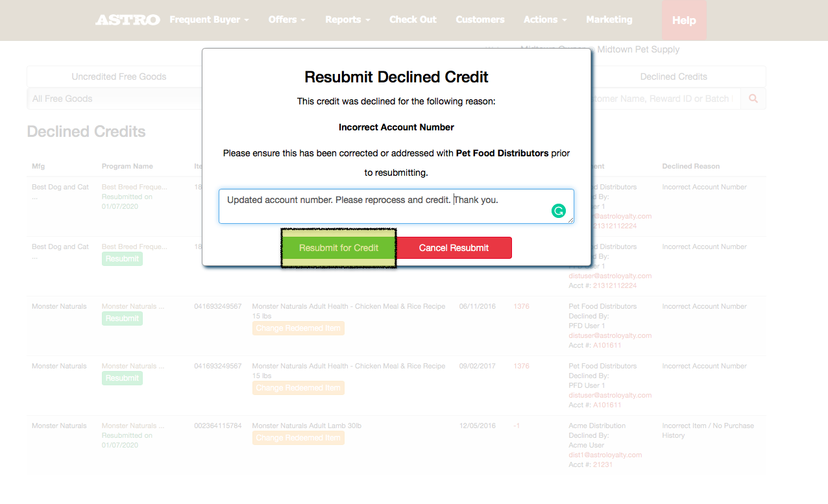
Task: Click 'Resubmit Declined Credit' dialog title
Action: pos(396,77)
